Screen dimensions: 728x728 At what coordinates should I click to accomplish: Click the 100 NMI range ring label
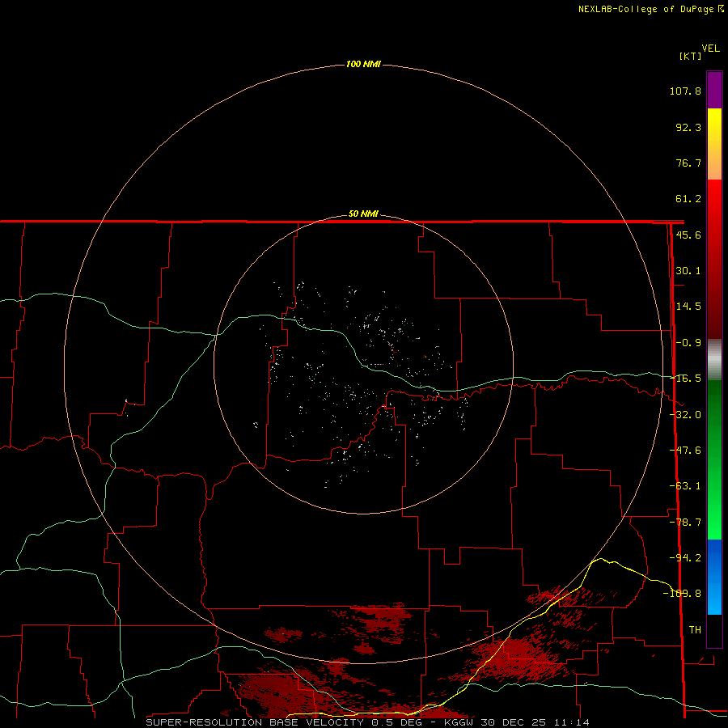[363, 64]
